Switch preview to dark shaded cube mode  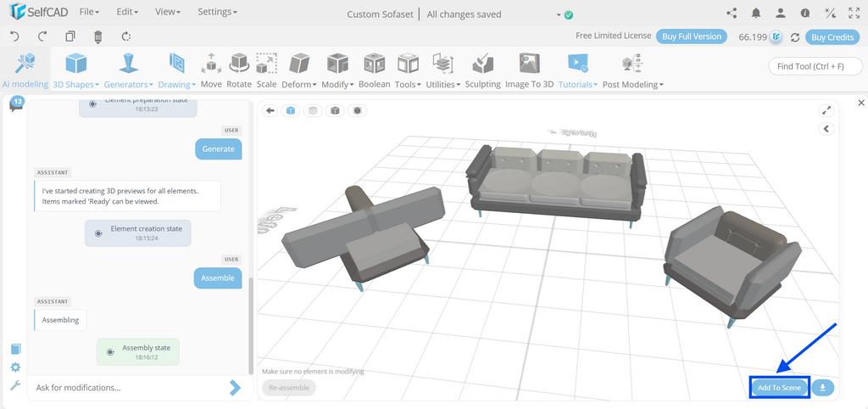(x=335, y=111)
